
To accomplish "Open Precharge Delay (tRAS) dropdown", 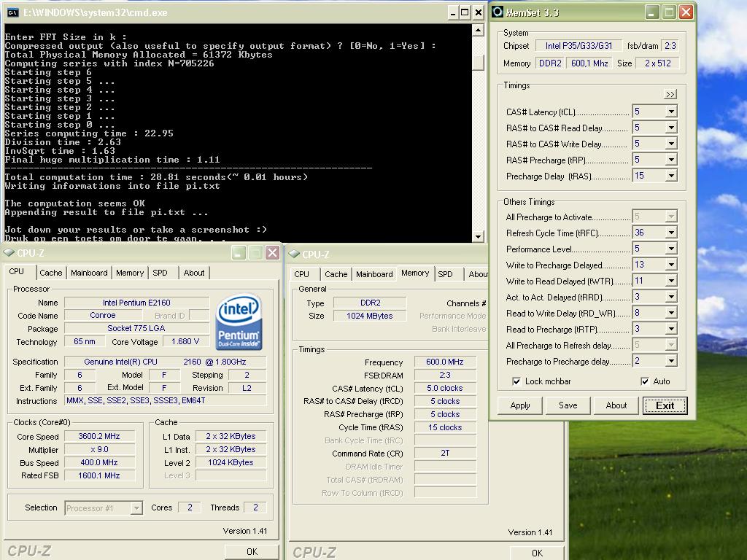I will [x=671, y=176].
